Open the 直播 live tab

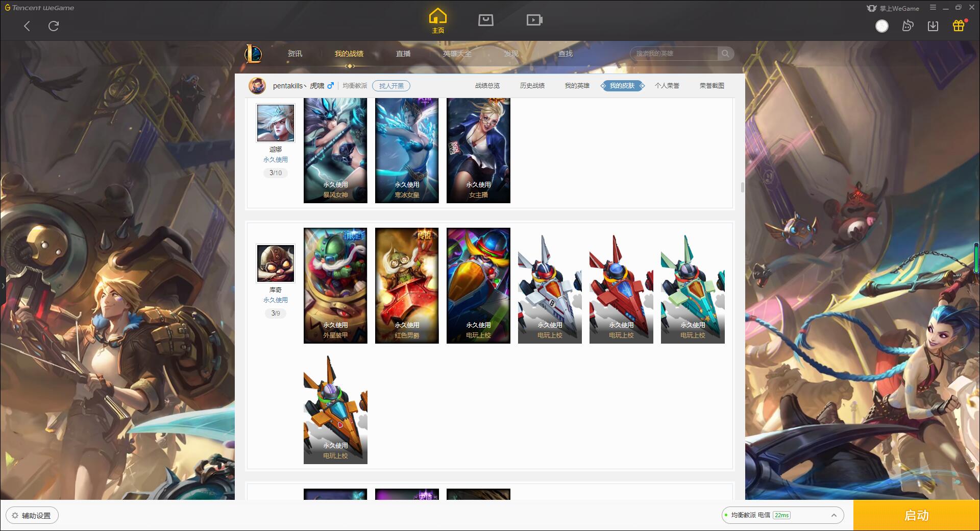point(403,54)
